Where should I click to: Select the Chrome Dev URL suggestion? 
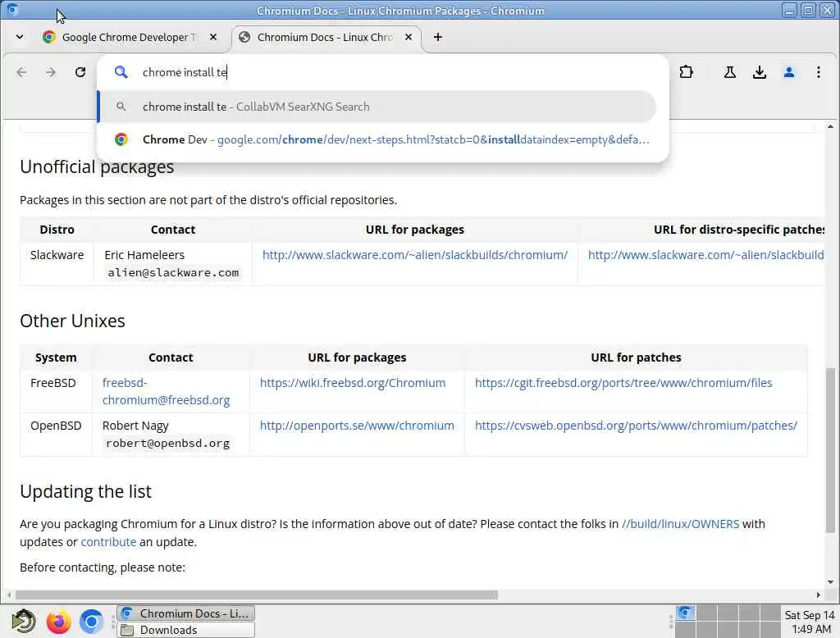click(377, 139)
